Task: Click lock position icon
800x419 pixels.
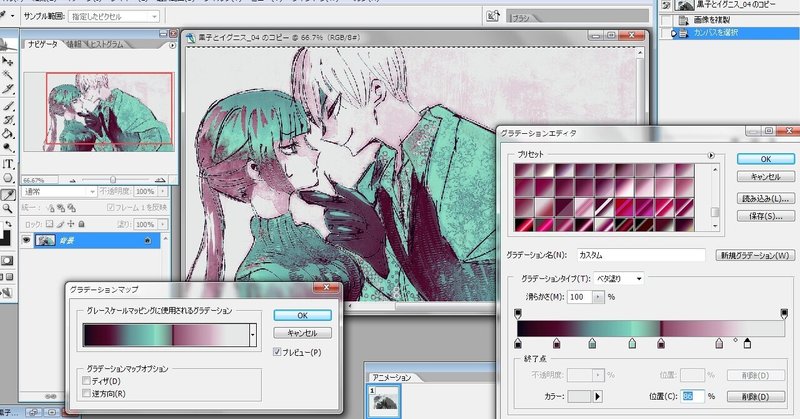Action: [x=70, y=224]
